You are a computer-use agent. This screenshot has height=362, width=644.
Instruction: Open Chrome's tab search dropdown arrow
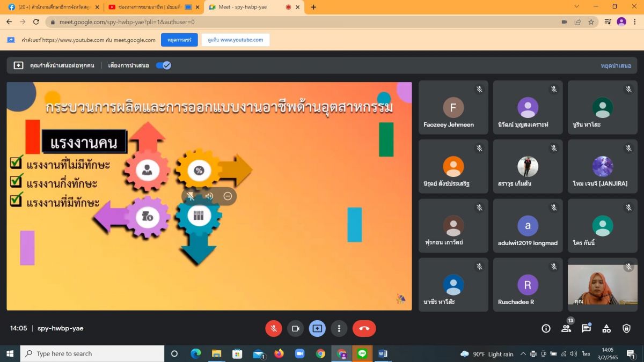click(x=577, y=7)
